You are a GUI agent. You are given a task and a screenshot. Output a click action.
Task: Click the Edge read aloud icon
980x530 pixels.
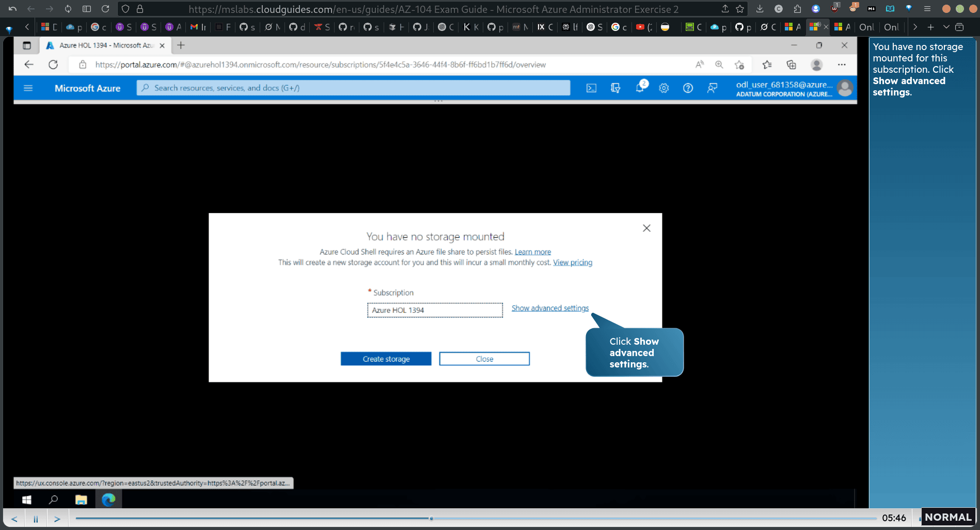pos(700,65)
